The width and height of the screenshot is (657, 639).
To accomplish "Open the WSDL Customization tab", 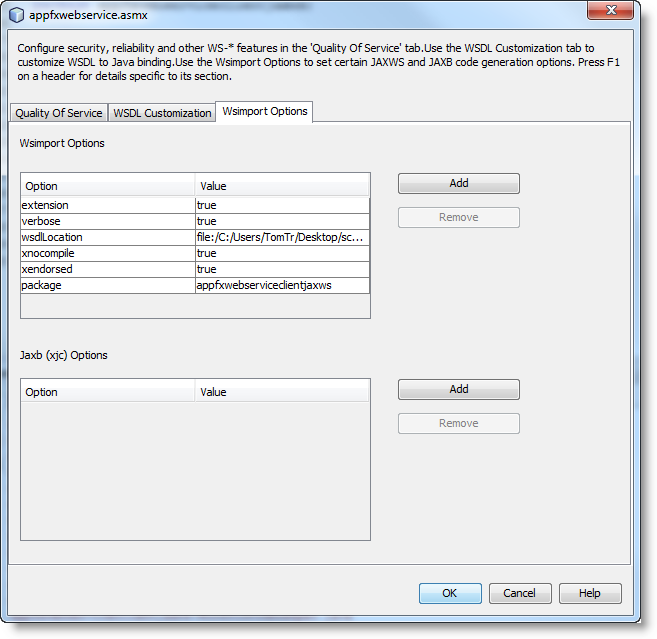I will 162,113.
